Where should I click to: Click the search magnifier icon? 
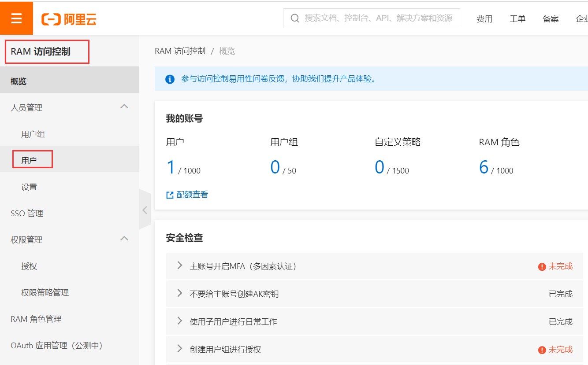(294, 18)
